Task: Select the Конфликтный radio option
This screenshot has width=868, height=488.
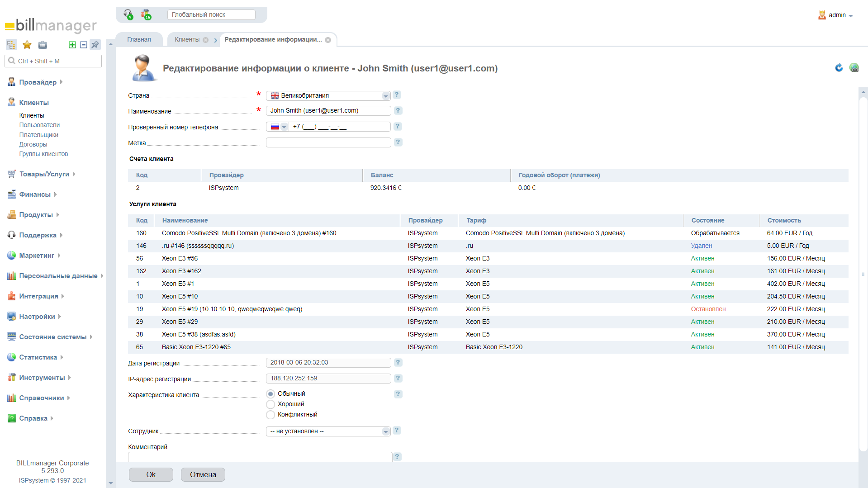Action: 270,415
